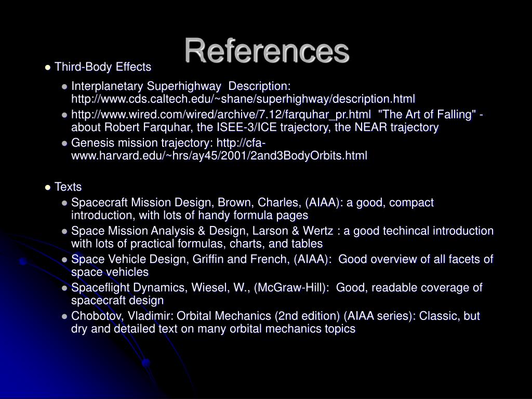Screen dimensions: 532x399
Task: Select the Third-Body Effects heading
Action: [x=102, y=67]
